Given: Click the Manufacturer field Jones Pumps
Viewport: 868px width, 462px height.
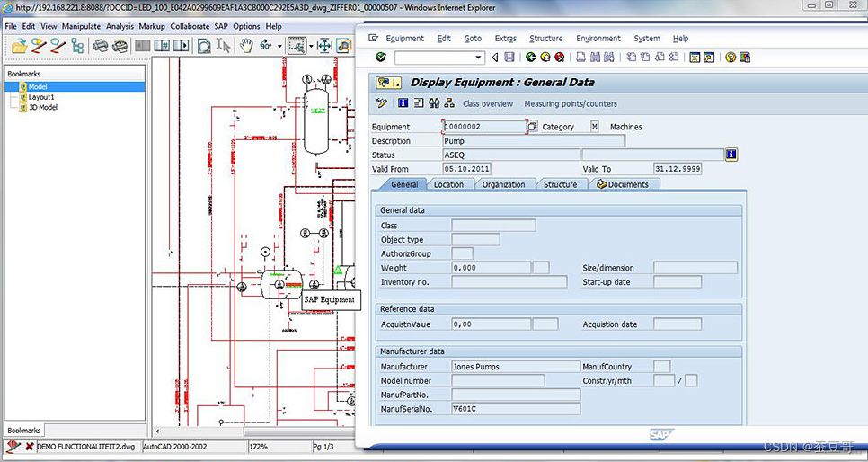Looking at the screenshot, I should tap(516, 366).
